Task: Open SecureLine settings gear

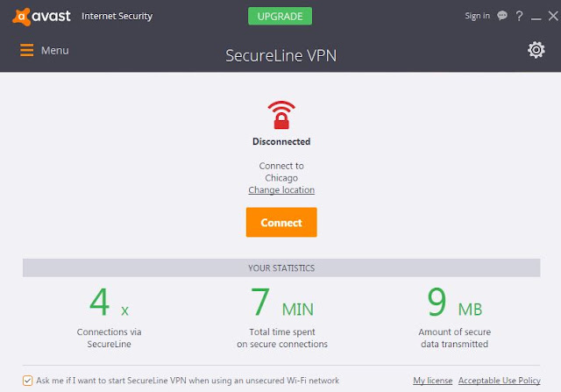Action: pyautogui.click(x=536, y=50)
